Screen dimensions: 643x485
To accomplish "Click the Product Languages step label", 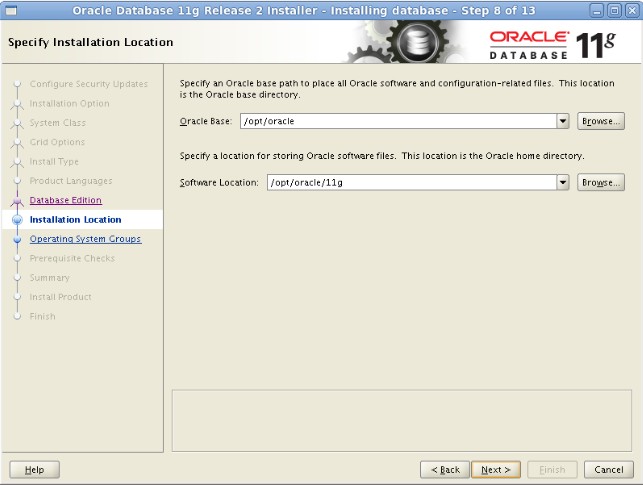I will point(71,181).
